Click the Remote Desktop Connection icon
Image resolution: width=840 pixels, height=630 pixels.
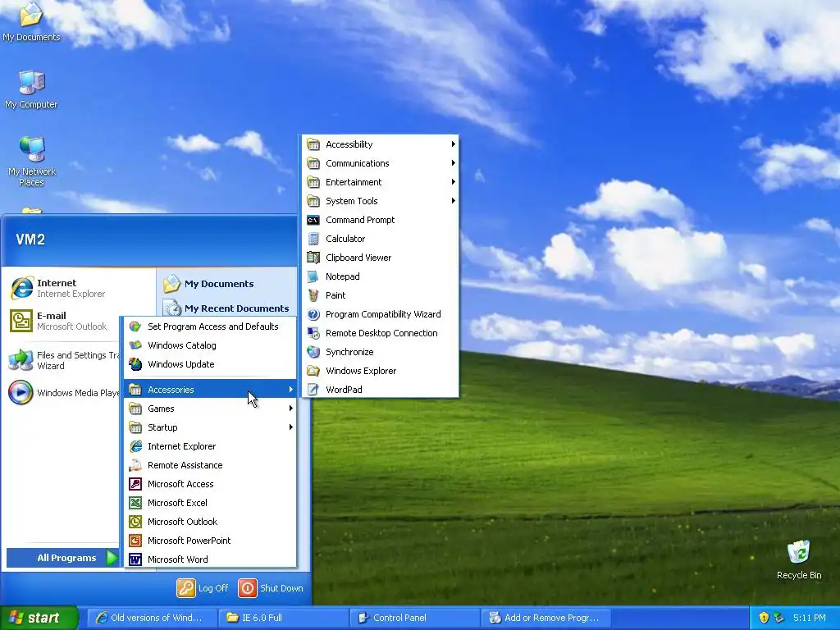[x=313, y=333]
